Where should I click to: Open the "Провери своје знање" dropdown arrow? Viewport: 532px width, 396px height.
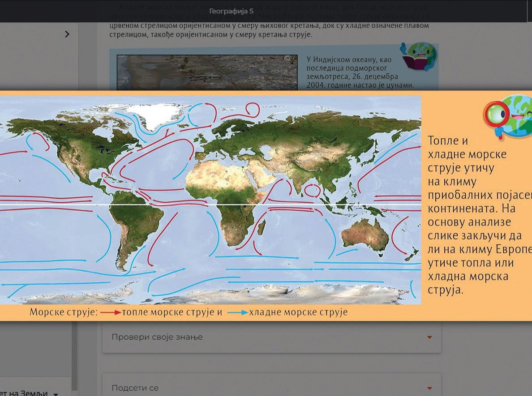coord(429,337)
